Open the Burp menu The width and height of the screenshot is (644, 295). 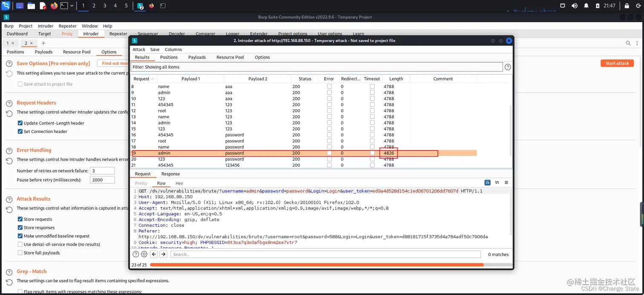click(x=9, y=26)
